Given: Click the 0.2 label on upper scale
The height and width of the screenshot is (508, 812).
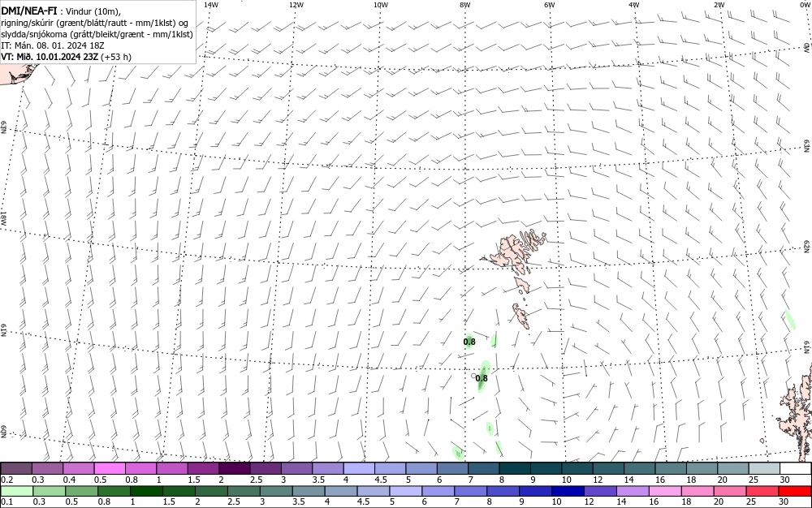Looking at the screenshot, I should (x=7, y=480).
